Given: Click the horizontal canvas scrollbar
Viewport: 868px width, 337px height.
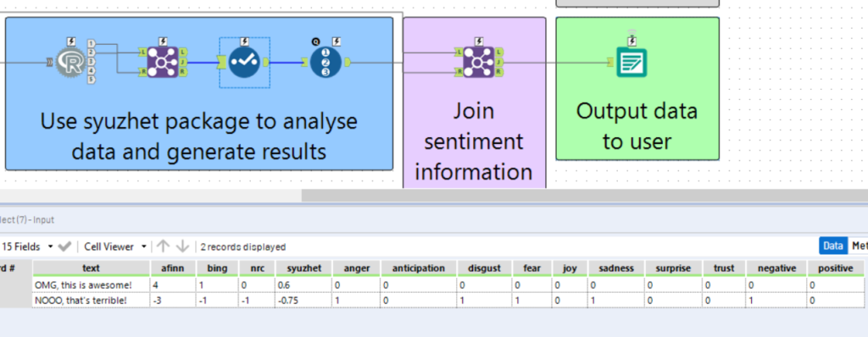Looking at the screenshot, I should pos(585,196).
